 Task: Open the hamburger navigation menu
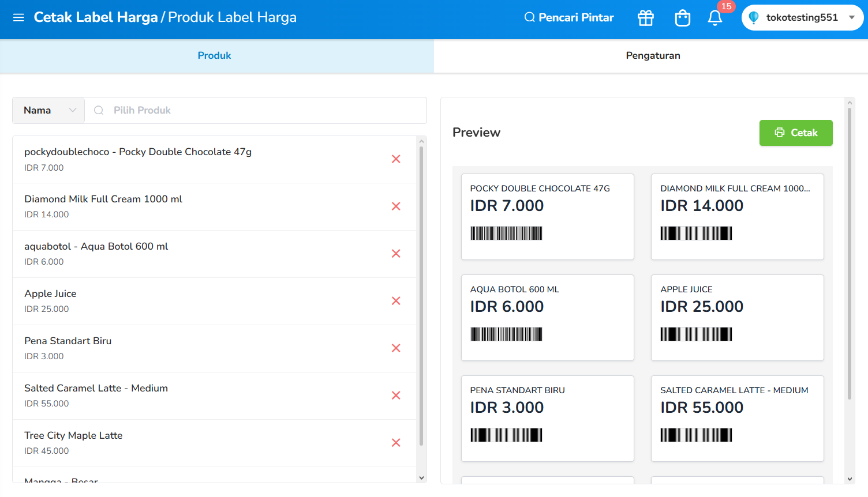tap(18, 17)
